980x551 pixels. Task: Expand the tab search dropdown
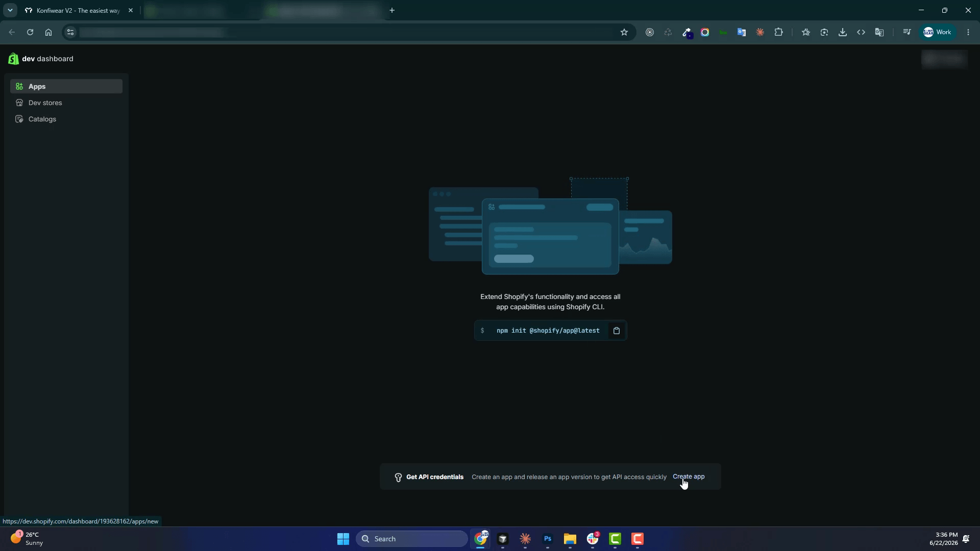[x=10, y=10]
